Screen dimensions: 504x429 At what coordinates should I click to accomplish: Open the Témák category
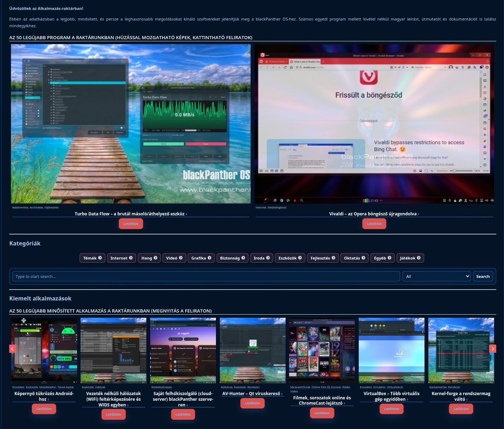[x=93, y=258]
